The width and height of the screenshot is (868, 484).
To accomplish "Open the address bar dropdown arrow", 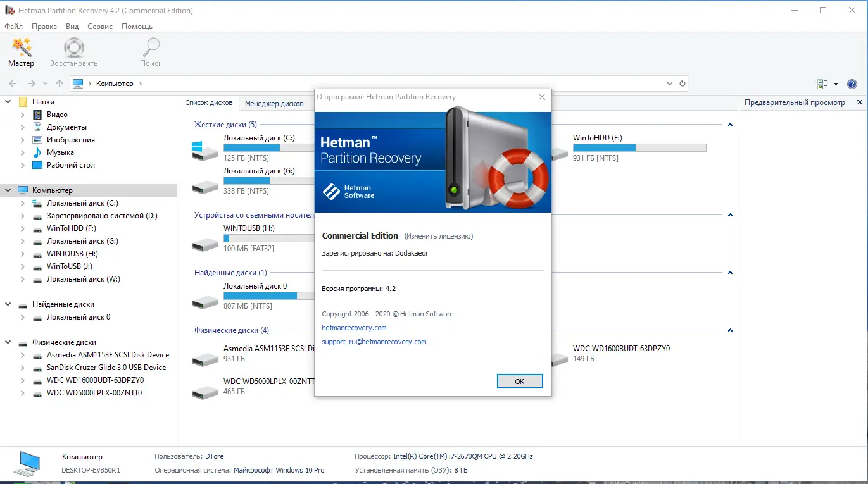I will [x=669, y=83].
